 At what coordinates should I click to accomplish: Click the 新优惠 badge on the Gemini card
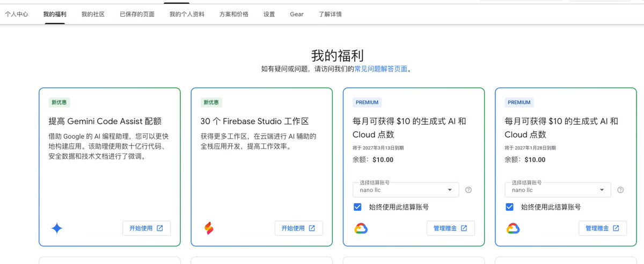click(60, 102)
